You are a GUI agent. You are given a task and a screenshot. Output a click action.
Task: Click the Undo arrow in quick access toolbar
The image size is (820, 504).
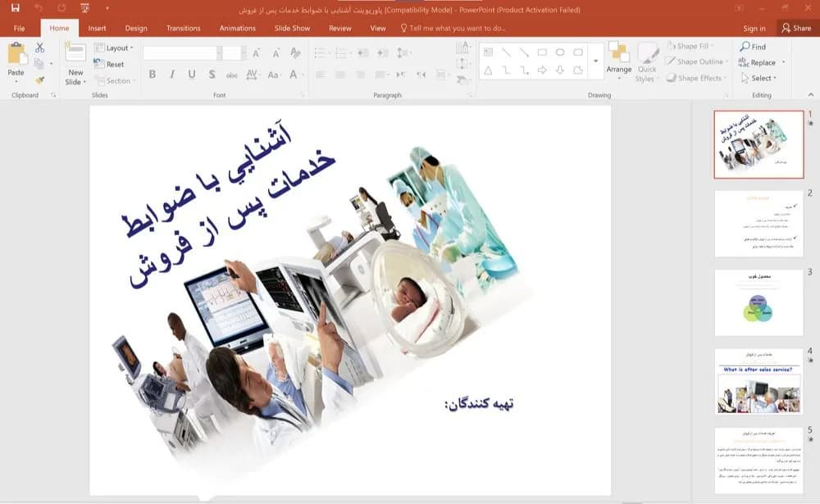39,8
